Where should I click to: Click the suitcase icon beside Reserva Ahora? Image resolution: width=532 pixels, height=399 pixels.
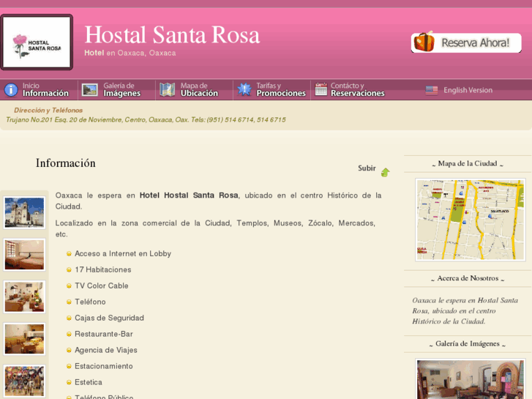coord(424,42)
